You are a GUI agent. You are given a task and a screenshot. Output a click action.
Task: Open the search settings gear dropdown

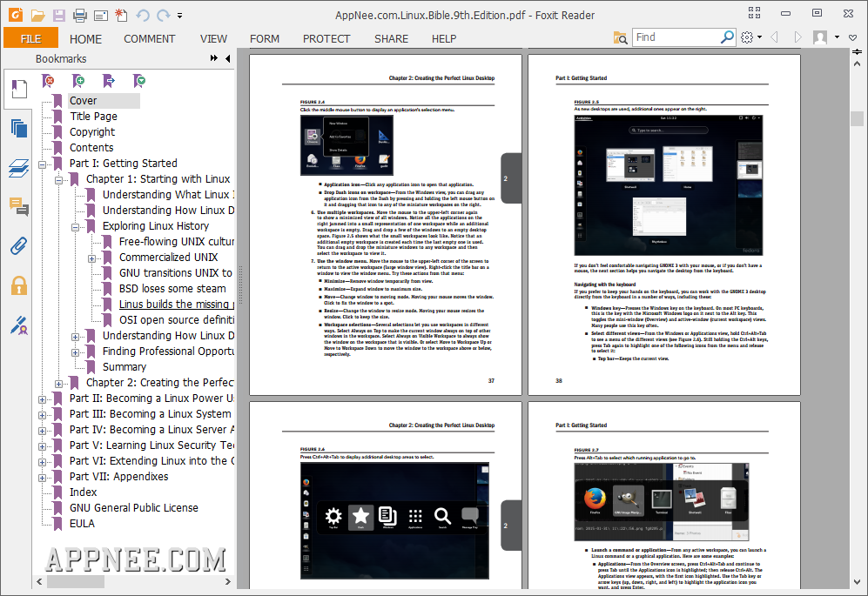click(x=751, y=37)
